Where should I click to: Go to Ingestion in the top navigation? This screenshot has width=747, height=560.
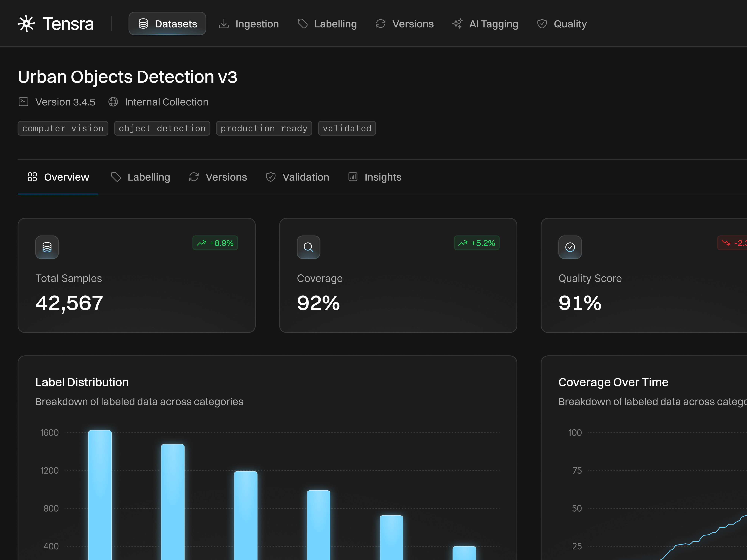coord(249,24)
